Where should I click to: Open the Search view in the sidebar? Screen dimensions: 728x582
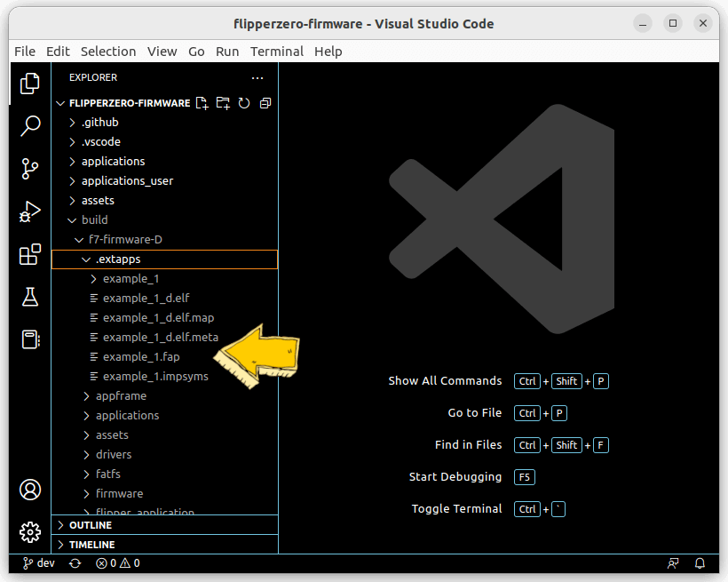pos(29,126)
